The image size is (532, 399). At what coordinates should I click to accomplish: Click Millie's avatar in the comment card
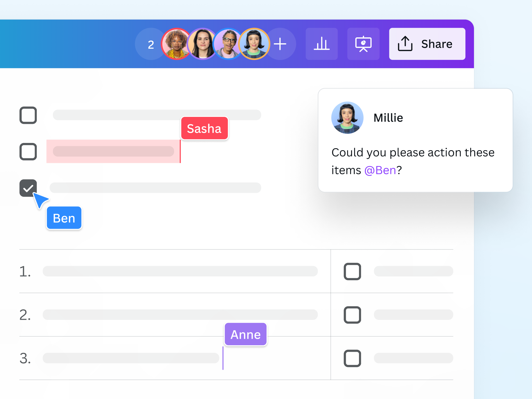347,117
